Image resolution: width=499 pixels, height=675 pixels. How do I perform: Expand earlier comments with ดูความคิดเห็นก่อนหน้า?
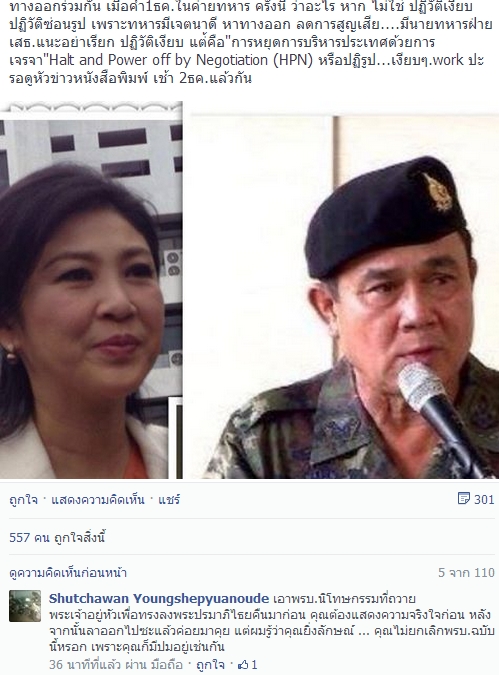click(68, 573)
